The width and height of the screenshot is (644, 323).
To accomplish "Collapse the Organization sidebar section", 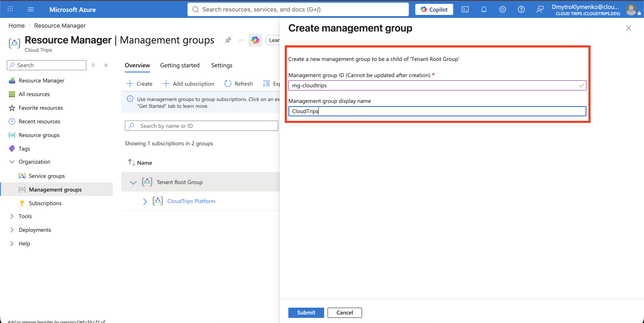I will (x=12, y=162).
